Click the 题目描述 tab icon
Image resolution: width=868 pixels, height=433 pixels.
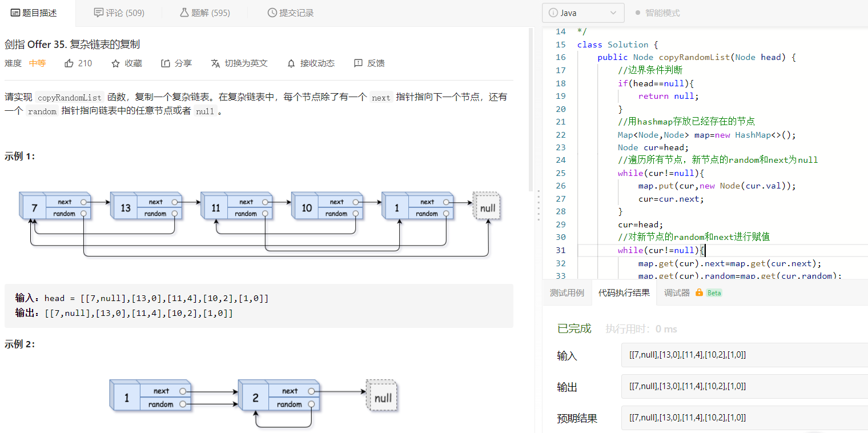(15, 13)
